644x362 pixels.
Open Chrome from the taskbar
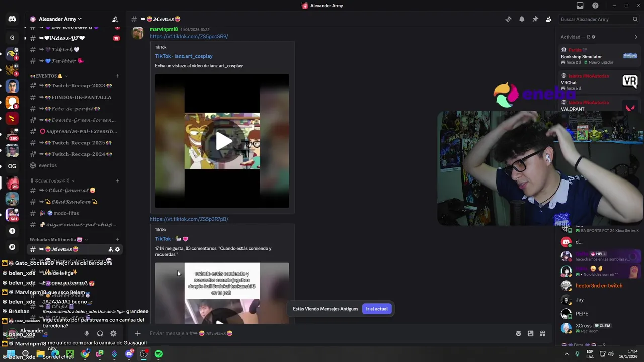(85, 354)
